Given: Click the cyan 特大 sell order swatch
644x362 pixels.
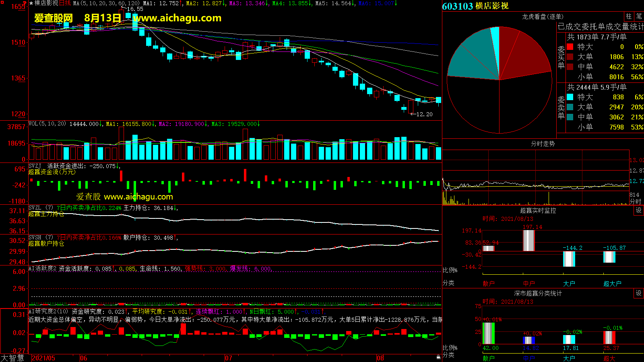Looking at the screenshot, I should (x=570, y=97).
